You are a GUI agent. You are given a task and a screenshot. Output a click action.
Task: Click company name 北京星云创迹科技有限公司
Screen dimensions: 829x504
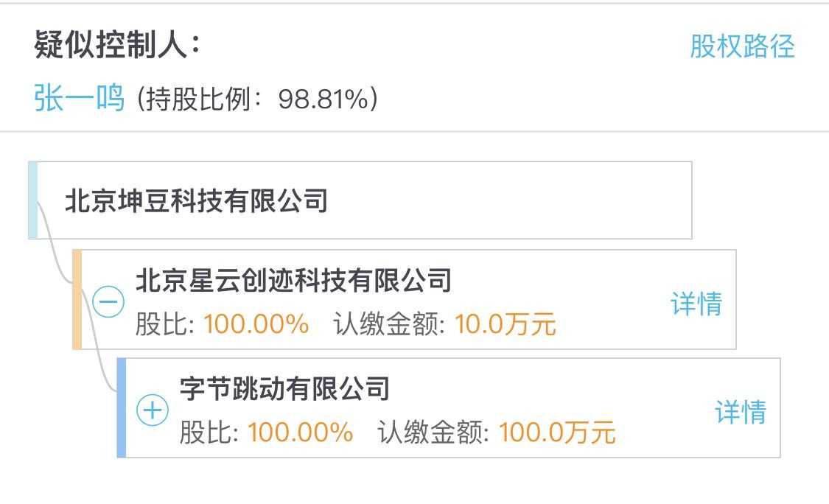coord(293,280)
